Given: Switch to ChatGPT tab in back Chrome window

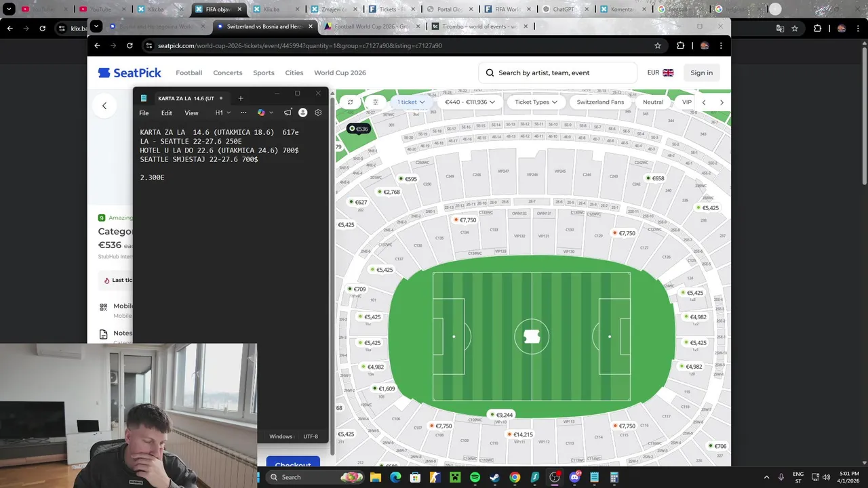Looking at the screenshot, I should tap(564, 9).
